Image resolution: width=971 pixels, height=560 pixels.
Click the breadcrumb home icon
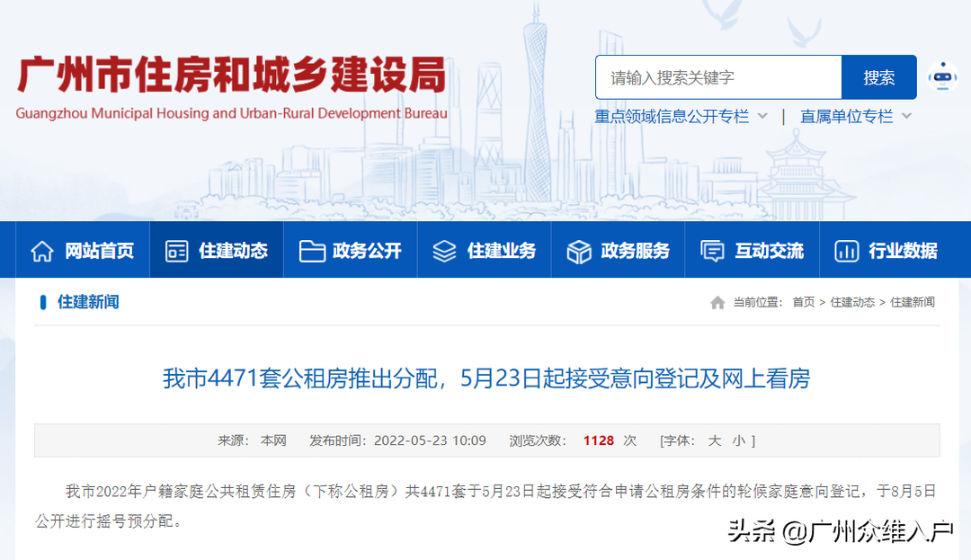coord(717,303)
